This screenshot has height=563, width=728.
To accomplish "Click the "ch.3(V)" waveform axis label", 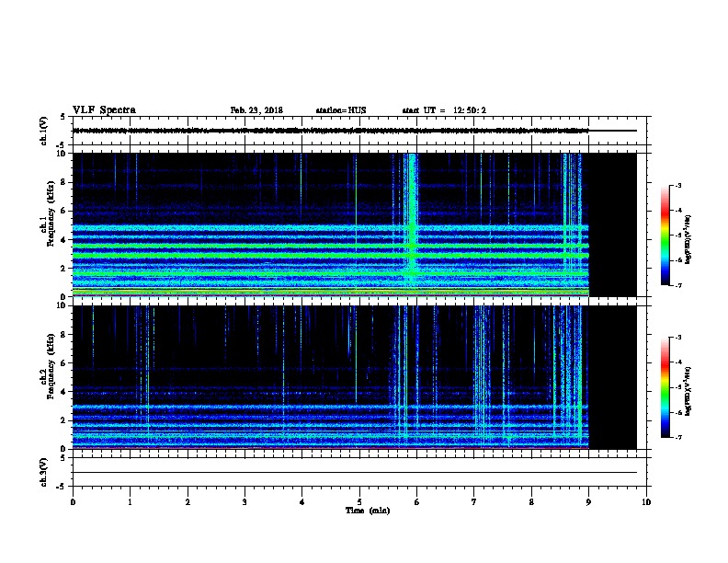I will point(44,472).
